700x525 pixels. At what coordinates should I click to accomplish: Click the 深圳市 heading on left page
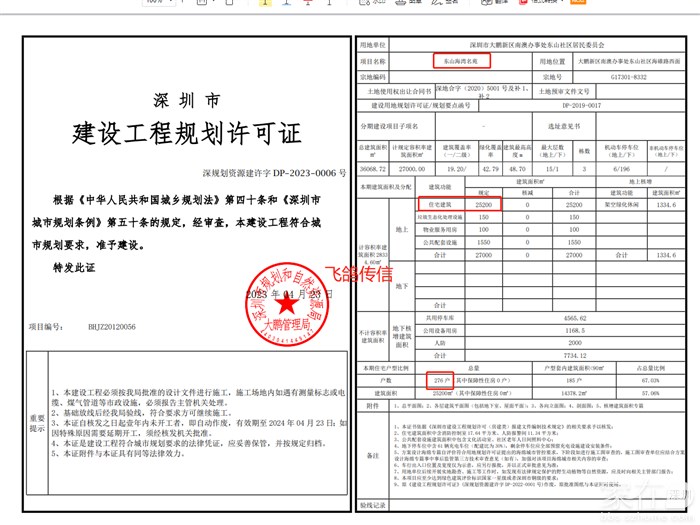pos(186,102)
